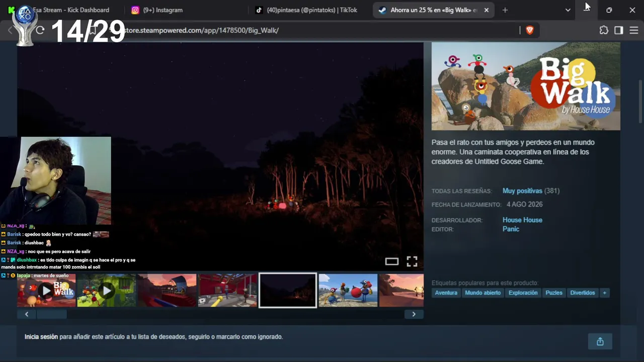This screenshot has height=362, width=644.
Task: Click the EDITOR label
Action: pos(443,229)
